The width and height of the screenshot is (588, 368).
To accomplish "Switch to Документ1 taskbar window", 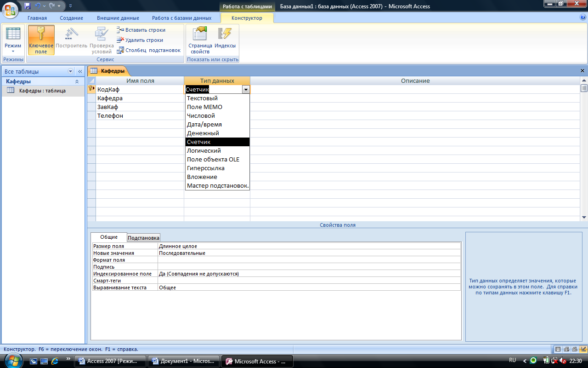I will pyautogui.click(x=183, y=361).
